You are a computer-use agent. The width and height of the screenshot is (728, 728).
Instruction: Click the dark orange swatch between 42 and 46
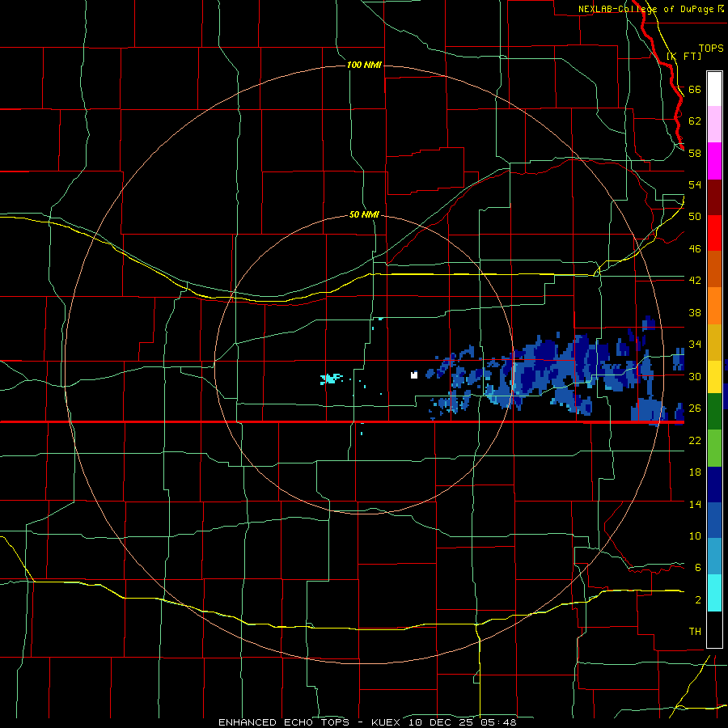click(x=714, y=269)
